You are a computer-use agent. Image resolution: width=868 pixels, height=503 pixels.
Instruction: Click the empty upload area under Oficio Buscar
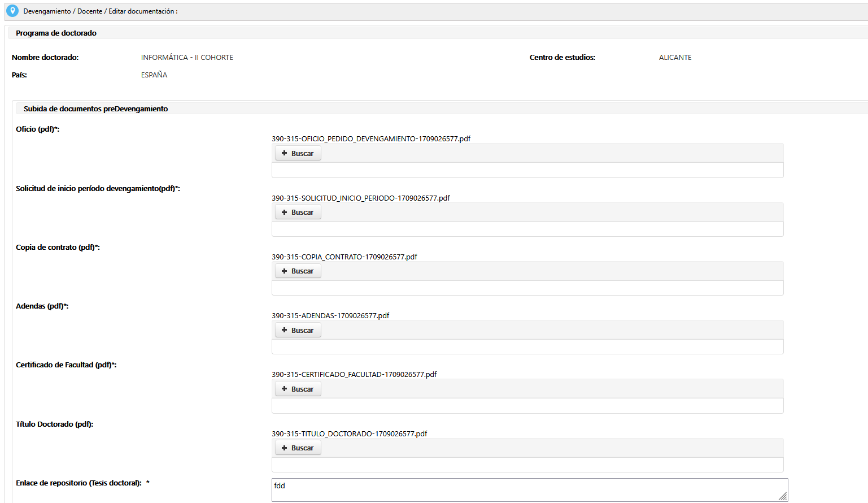pos(527,170)
